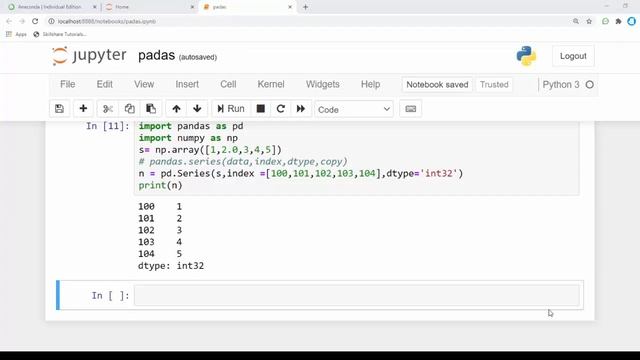Image resolution: width=640 pixels, height=360 pixels.
Task: Cut selected cells with scissors icon
Action: (108, 109)
